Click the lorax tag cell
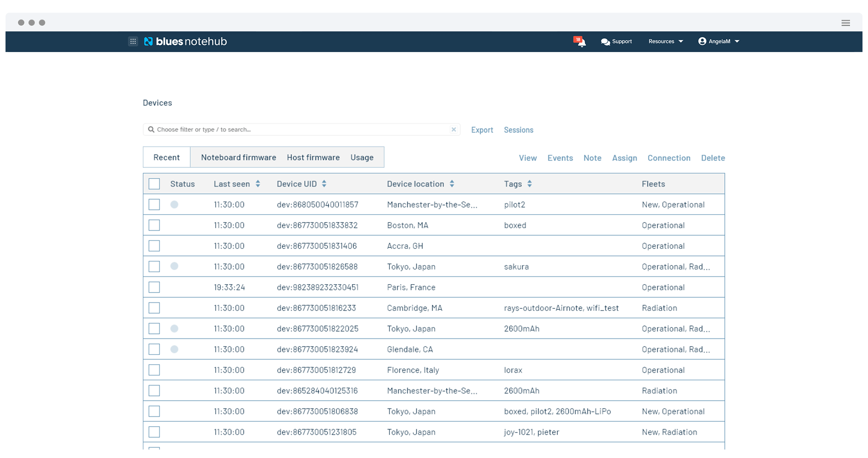The height and width of the screenshot is (458, 868). 513,370
